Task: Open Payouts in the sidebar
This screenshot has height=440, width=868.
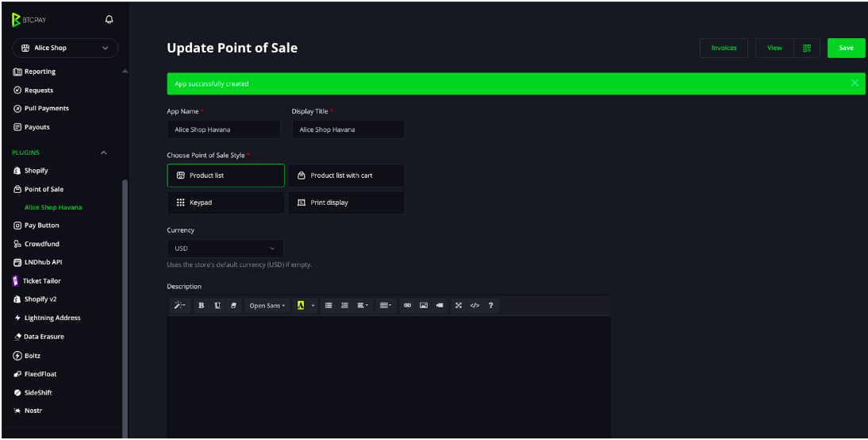Action: click(32, 127)
